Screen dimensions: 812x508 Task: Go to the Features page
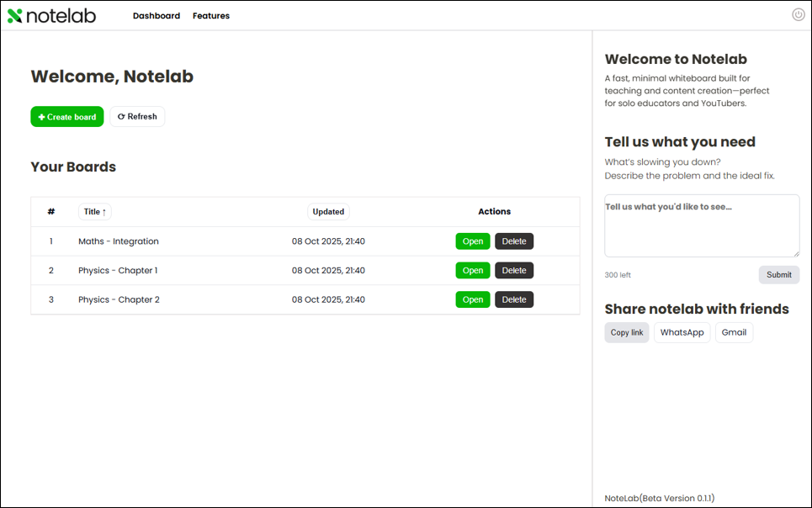(211, 16)
